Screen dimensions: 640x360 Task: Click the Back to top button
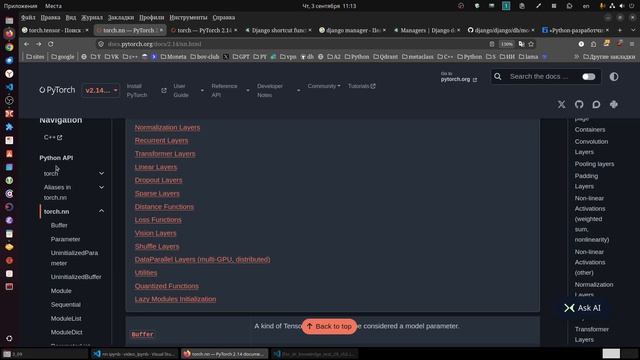[329, 326]
